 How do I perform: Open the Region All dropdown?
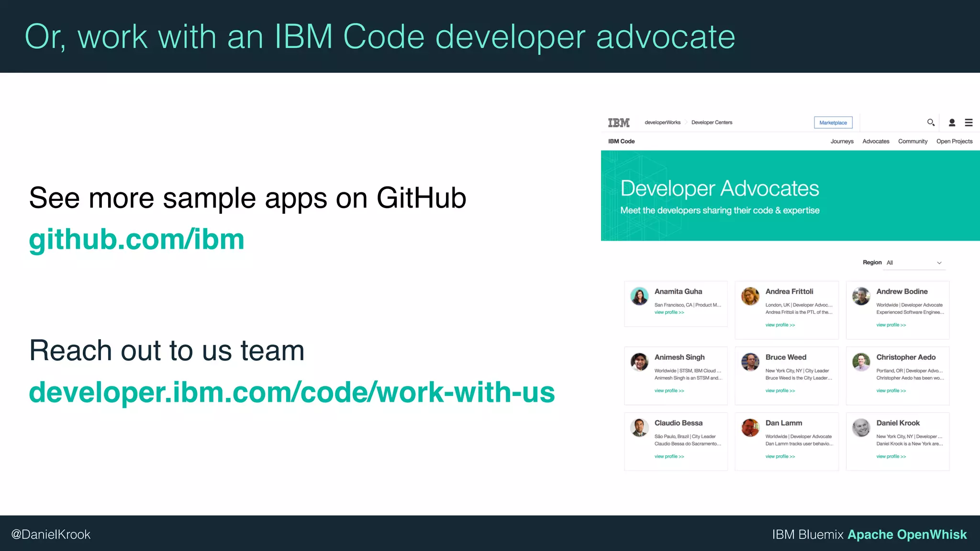914,263
